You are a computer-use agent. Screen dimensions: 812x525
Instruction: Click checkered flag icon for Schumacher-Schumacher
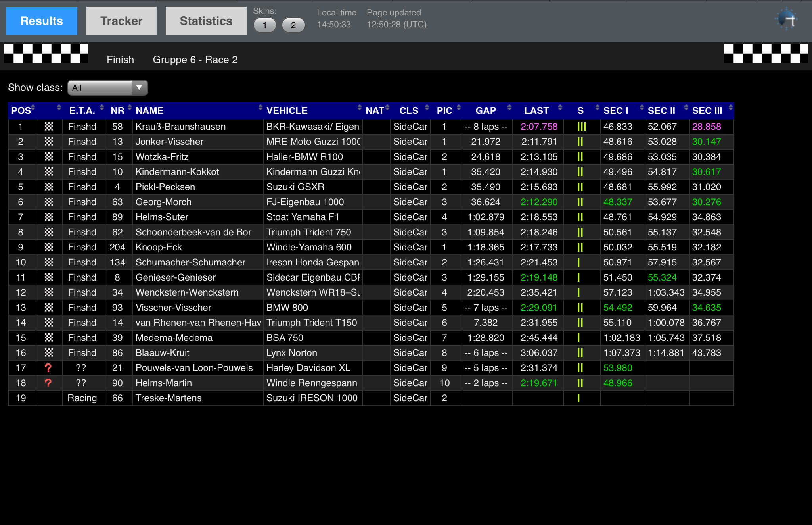click(x=49, y=262)
